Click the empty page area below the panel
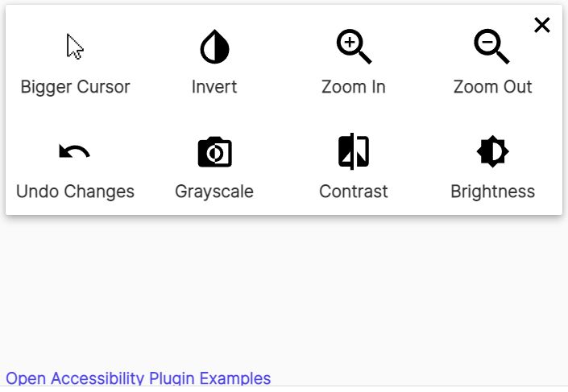This screenshot has width=568, height=392. (x=284, y=290)
